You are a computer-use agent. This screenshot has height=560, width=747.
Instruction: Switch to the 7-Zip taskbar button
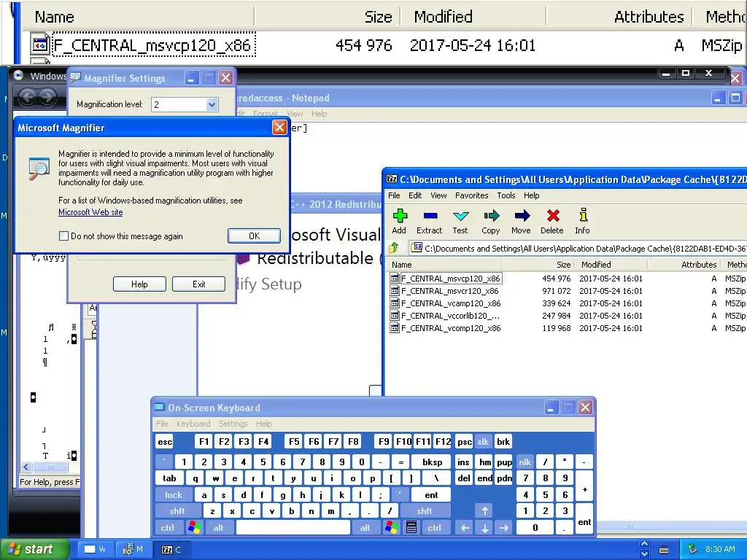[x=172, y=550]
